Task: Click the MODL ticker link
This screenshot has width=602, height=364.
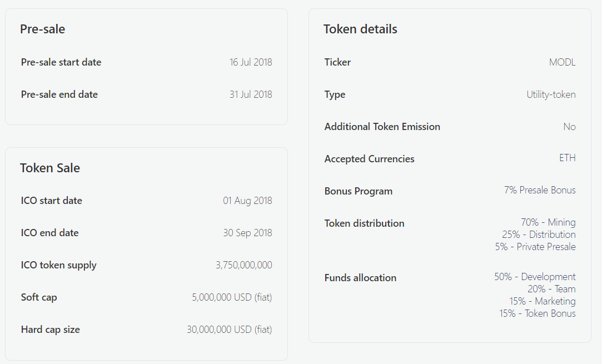Action: click(x=562, y=62)
